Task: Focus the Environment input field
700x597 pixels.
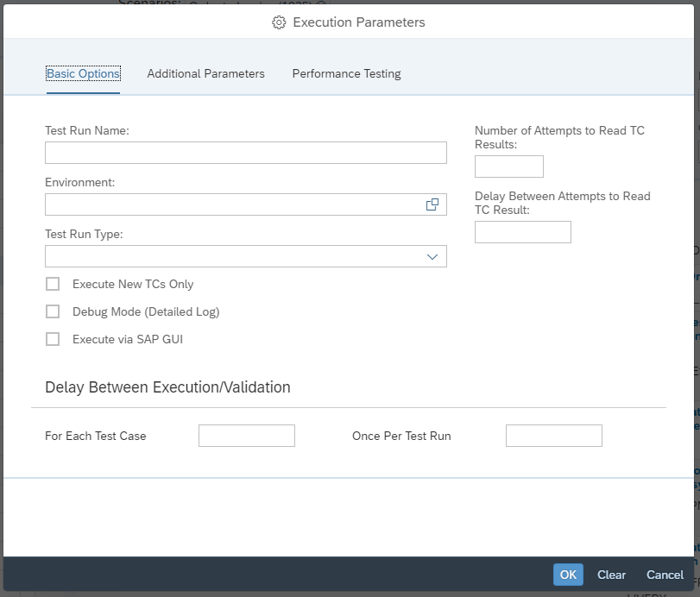Action: (233, 204)
